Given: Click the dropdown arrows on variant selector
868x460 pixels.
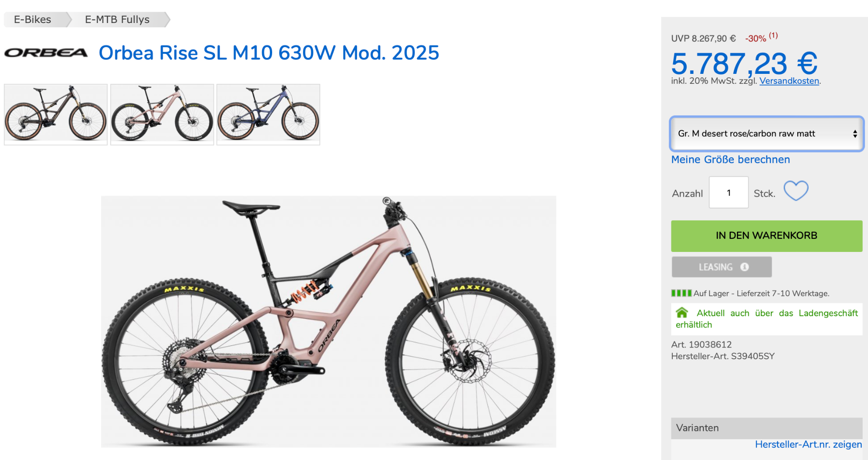Looking at the screenshot, I should [855, 134].
